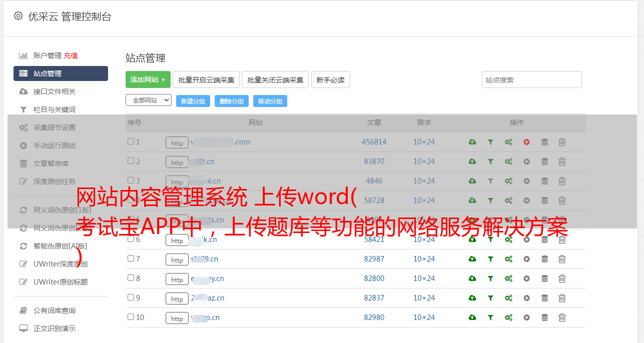Image resolution: width=644 pixels, height=343 pixels.
Task: Click the gray run icon in row 2
Action: tap(526, 161)
